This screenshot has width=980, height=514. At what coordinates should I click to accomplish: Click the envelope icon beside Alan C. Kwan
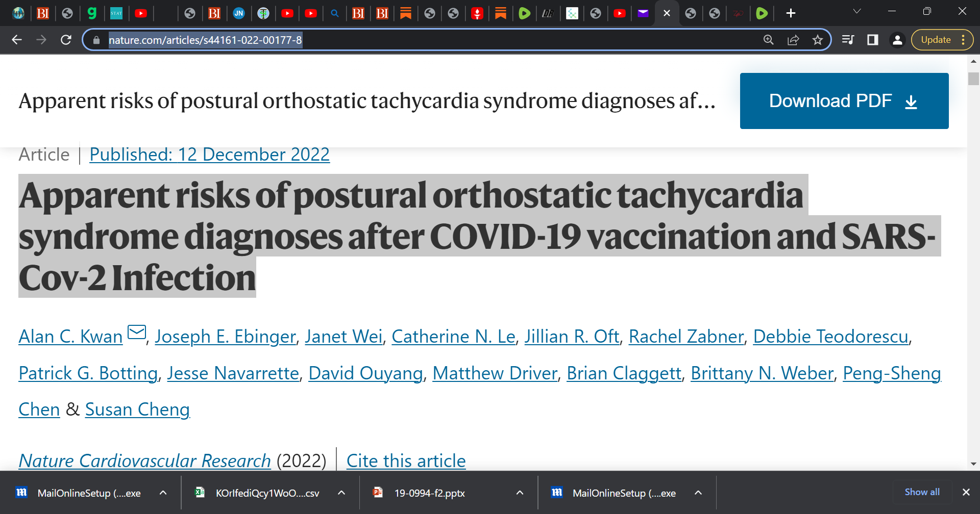coord(136,332)
